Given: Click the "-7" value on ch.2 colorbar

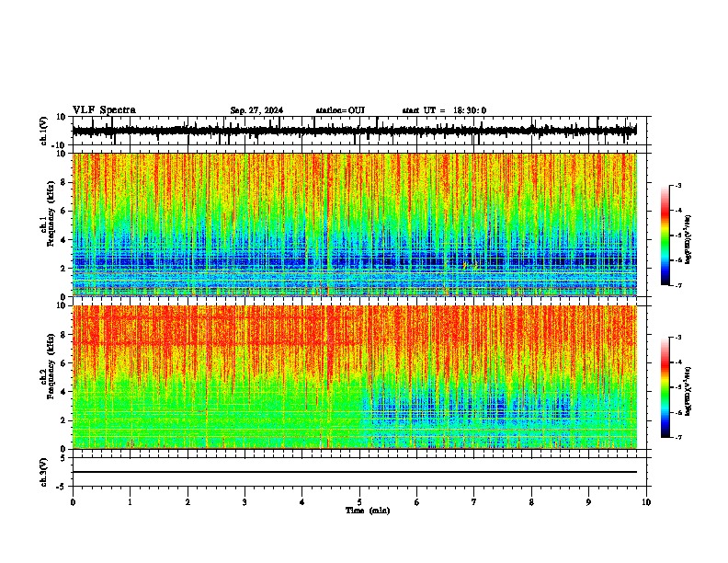Looking at the screenshot, I should click(678, 437).
